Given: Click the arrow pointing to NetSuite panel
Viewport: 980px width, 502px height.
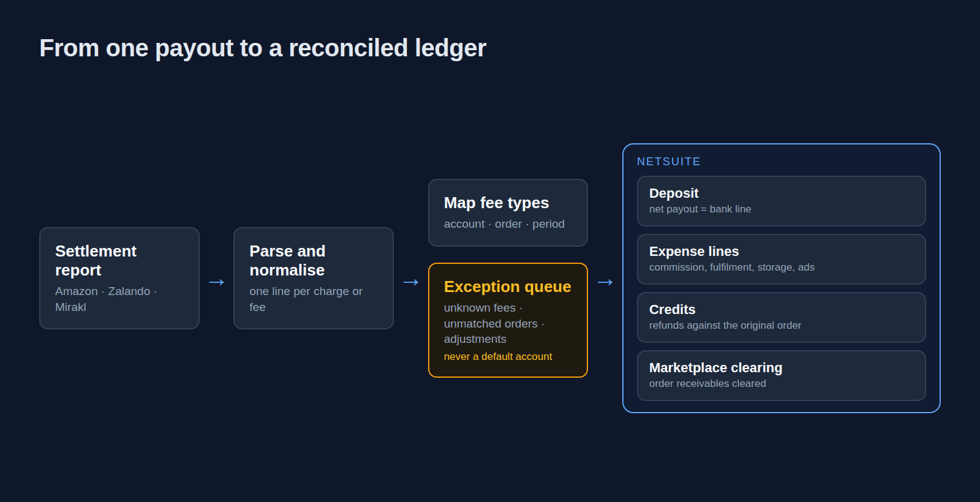Looking at the screenshot, I should pos(605,282).
